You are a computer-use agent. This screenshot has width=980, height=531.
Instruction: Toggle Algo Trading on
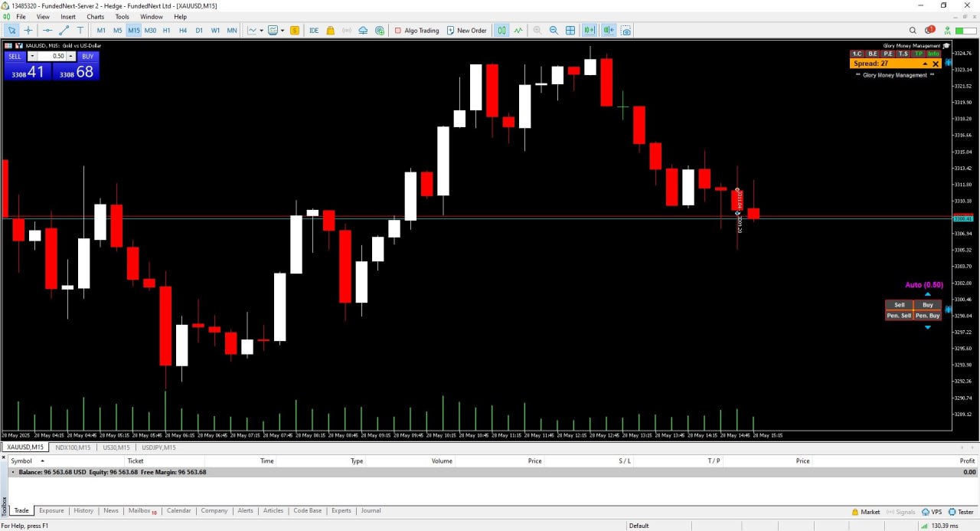pyautogui.click(x=416, y=31)
